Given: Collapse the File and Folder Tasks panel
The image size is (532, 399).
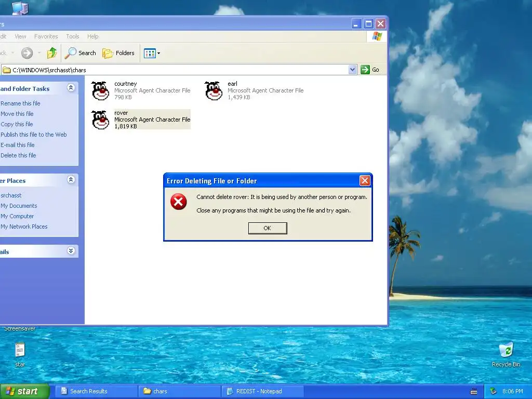Looking at the screenshot, I should (71, 88).
